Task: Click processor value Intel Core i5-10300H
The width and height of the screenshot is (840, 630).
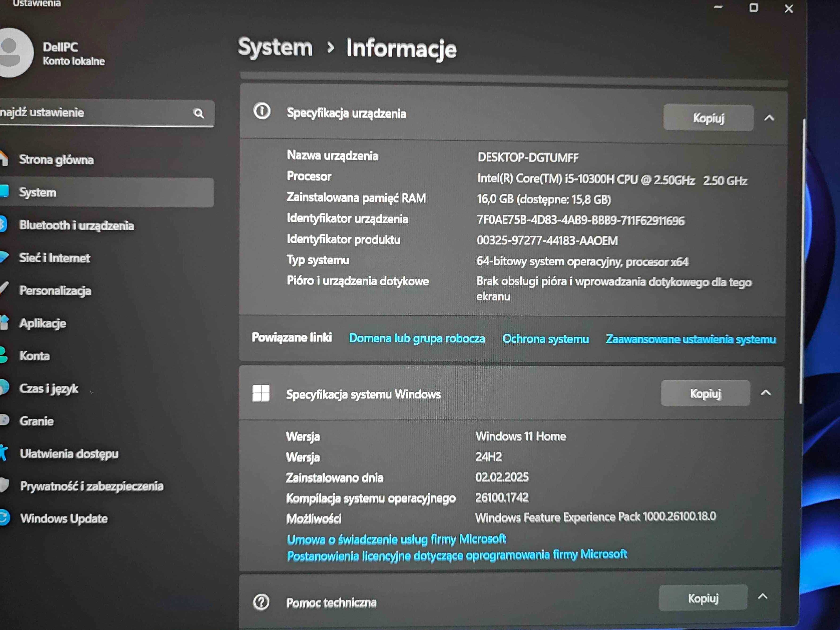Action: [x=612, y=179]
